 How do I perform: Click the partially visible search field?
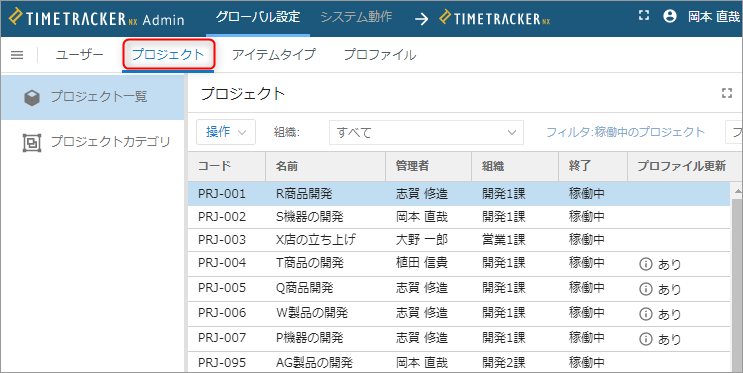[734, 132]
